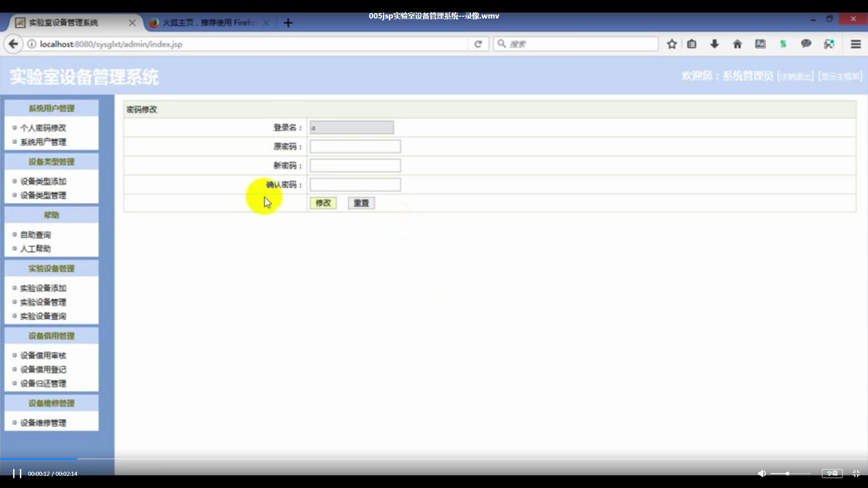Click the 帮助 section header
868x488 pixels.
52,215
